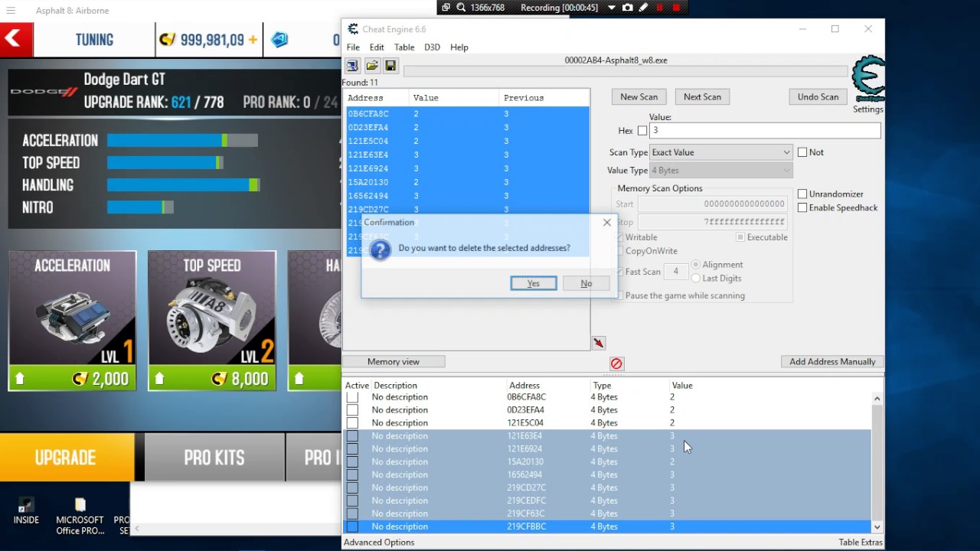Screen dimensions: 980x551
Task: Open the Asphalt 8 hamburger menu
Action: [x=11, y=11]
